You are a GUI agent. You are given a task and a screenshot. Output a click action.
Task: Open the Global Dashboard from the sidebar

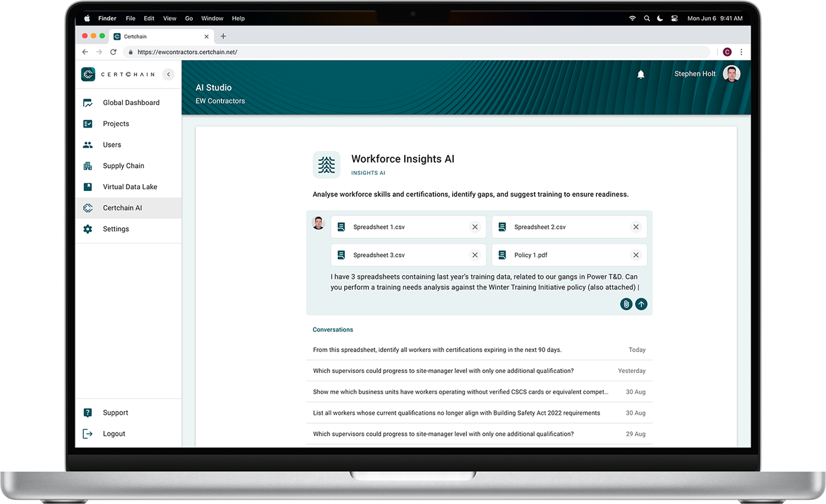131,103
